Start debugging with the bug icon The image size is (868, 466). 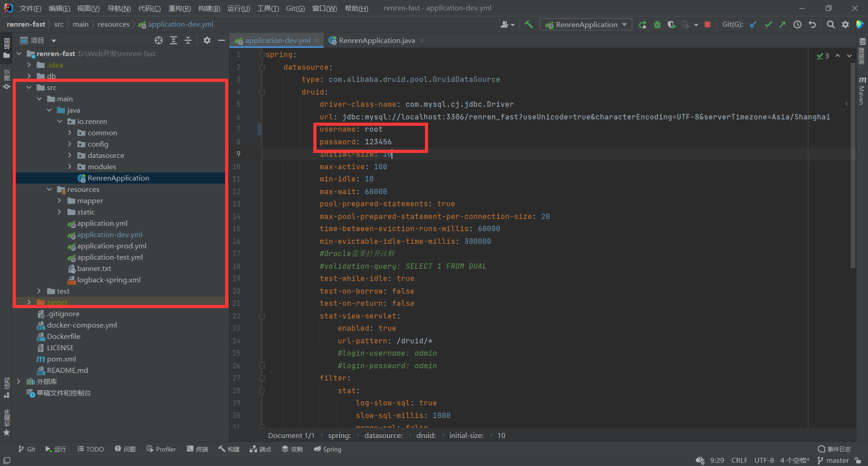coord(657,25)
